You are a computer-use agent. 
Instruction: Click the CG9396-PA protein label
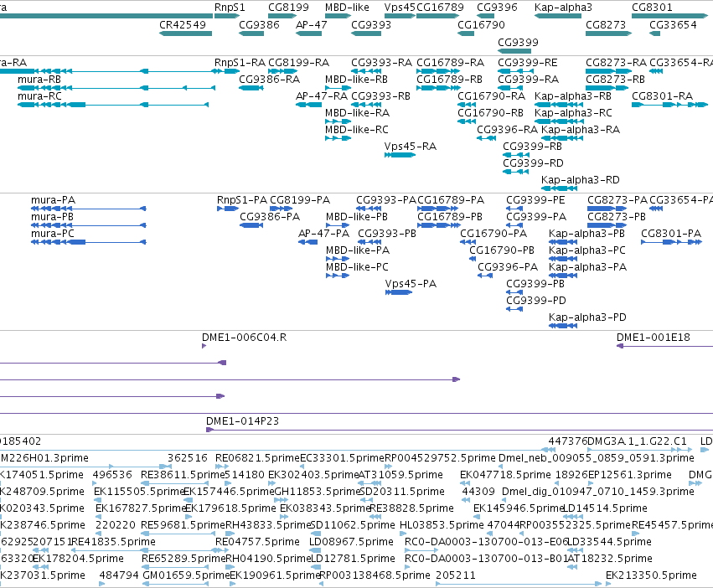click(508, 266)
